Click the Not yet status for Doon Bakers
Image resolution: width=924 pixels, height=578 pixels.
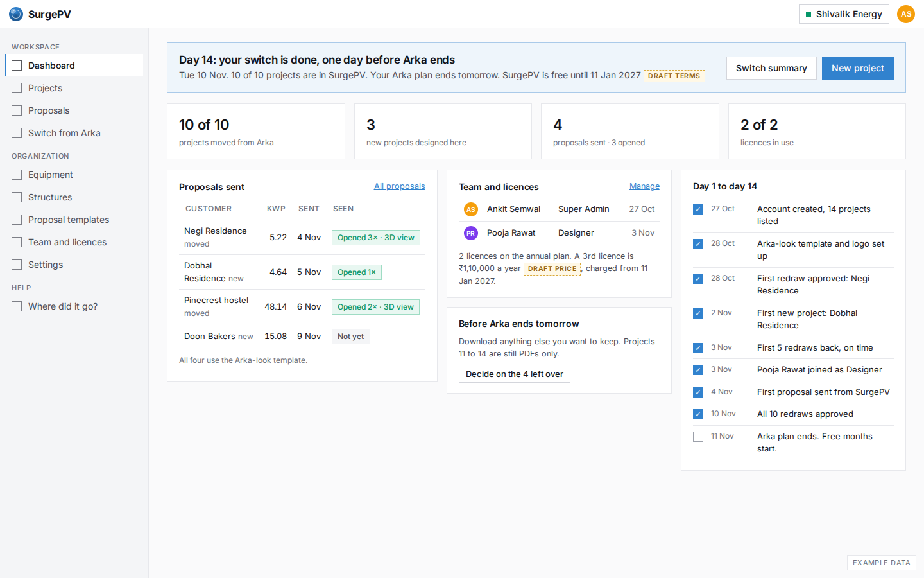(x=350, y=337)
